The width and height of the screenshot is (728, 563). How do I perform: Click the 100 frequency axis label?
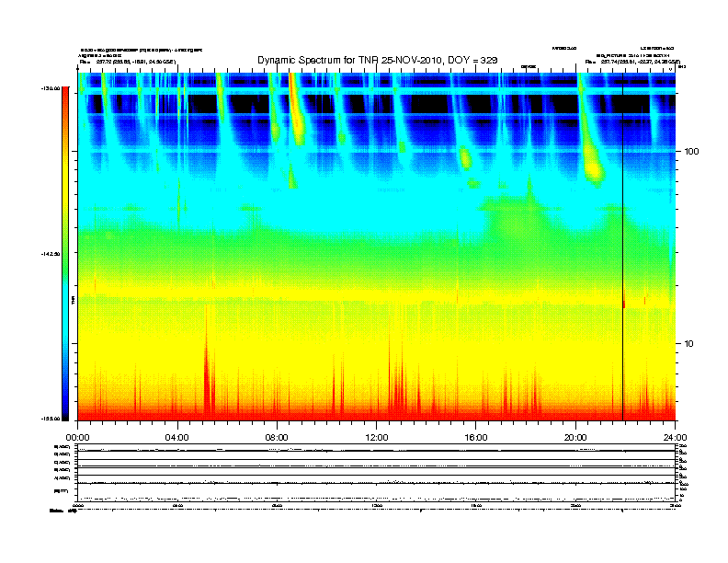(x=691, y=152)
